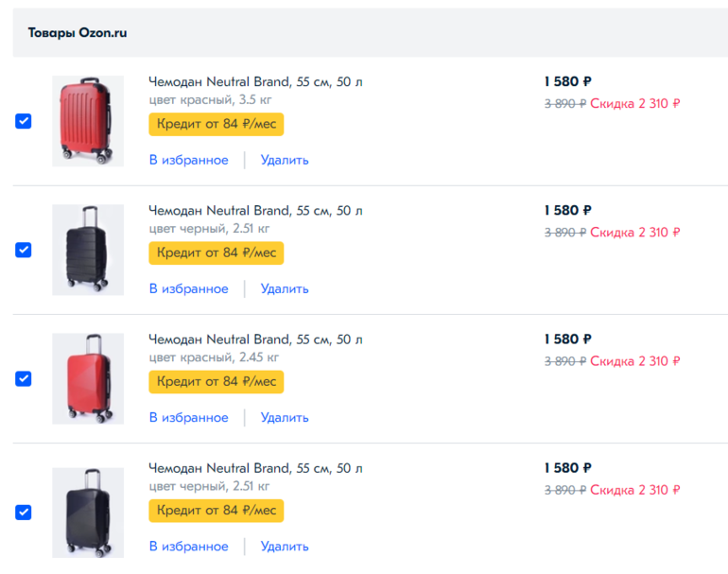Image resolution: width=728 pixels, height=574 pixels.
Task: Click 'Удалить' for the last item
Action: click(285, 546)
